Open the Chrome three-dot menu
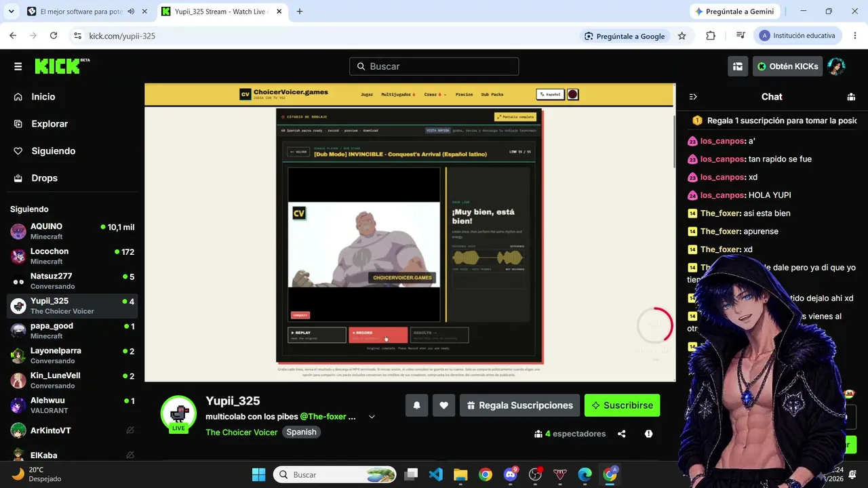The image size is (868, 488). click(854, 36)
